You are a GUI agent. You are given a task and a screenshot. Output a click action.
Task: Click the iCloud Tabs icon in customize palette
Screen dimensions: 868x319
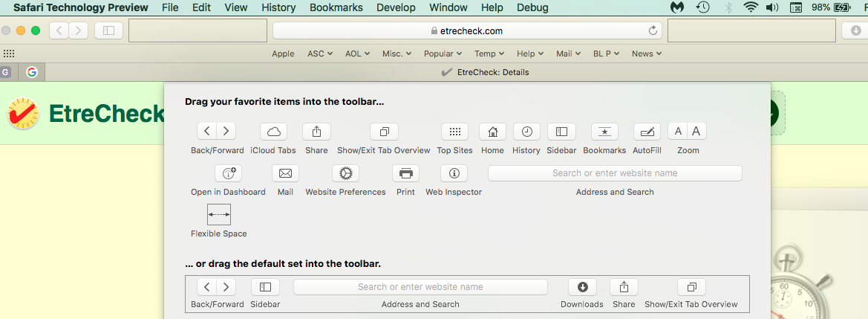click(x=273, y=132)
